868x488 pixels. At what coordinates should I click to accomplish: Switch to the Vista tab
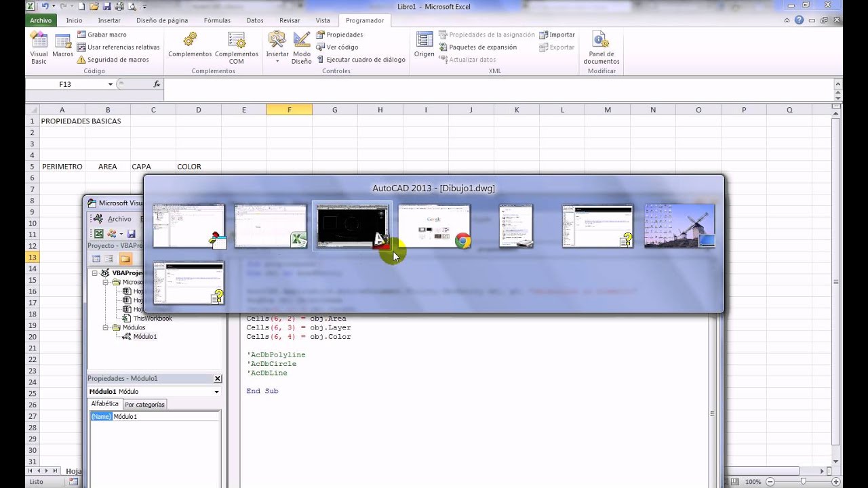(323, 20)
